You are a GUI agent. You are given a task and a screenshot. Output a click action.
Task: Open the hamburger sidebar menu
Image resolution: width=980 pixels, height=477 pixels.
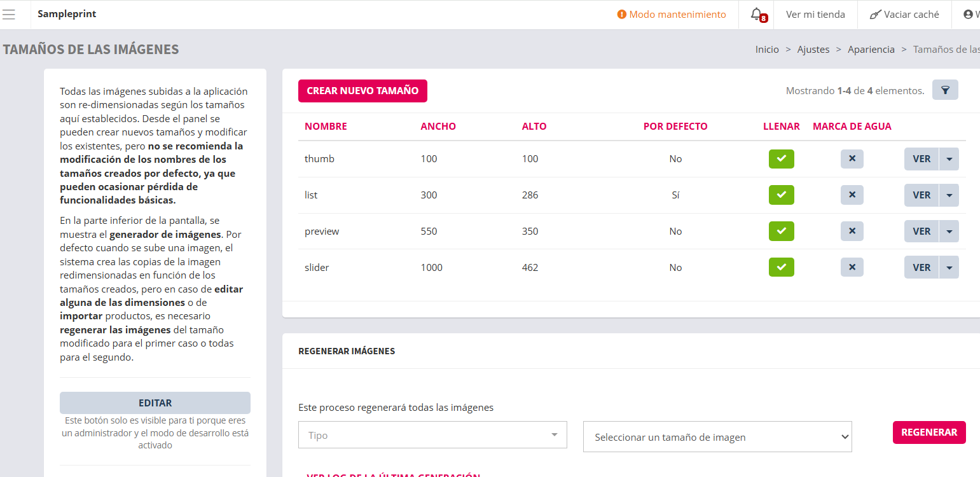pyautogui.click(x=9, y=15)
